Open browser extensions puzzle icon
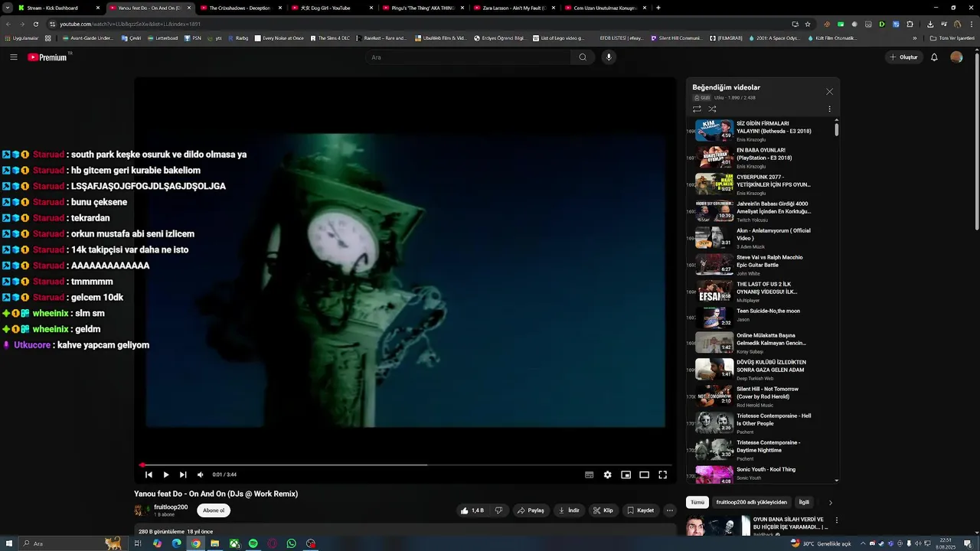Image resolution: width=980 pixels, height=551 pixels. point(910,24)
